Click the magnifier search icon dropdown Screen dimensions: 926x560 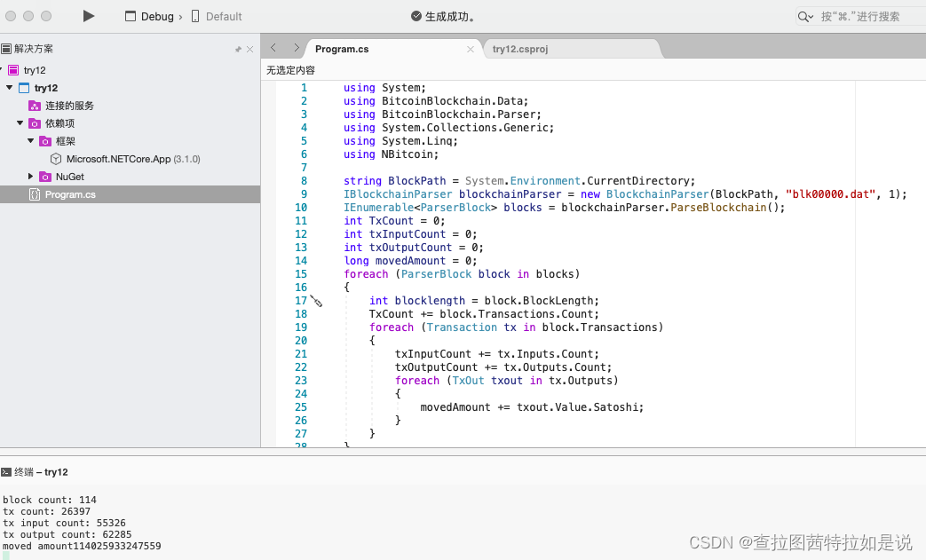[805, 17]
